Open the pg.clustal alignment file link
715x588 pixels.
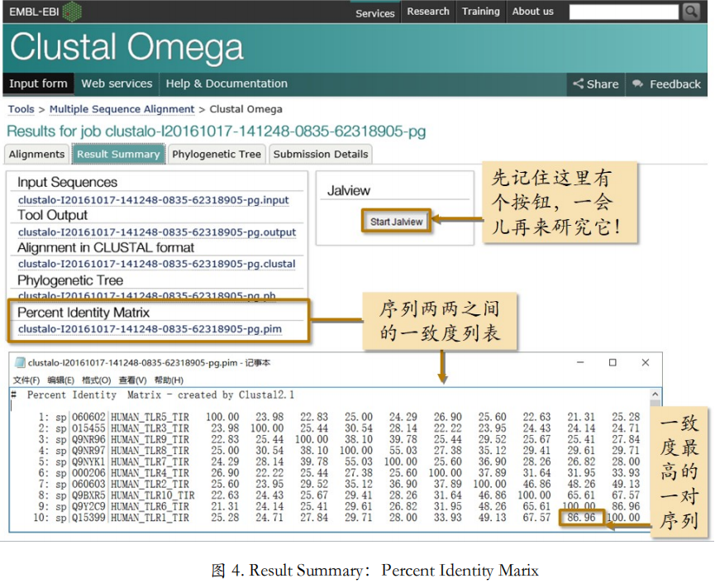click(157, 264)
